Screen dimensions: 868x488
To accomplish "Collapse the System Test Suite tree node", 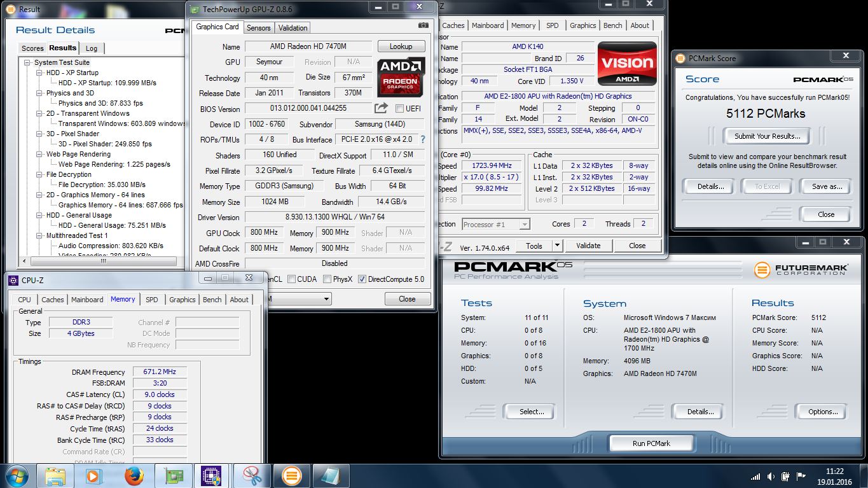I will click(27, 62).
